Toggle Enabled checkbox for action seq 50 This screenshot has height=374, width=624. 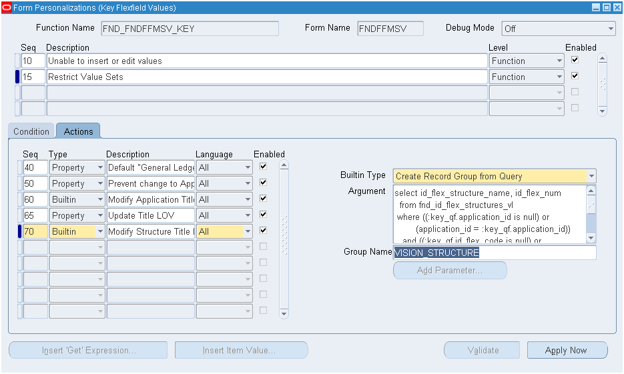pos(263,182)
